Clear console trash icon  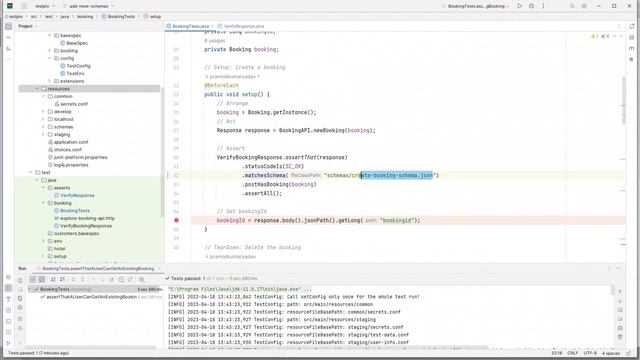620,337
